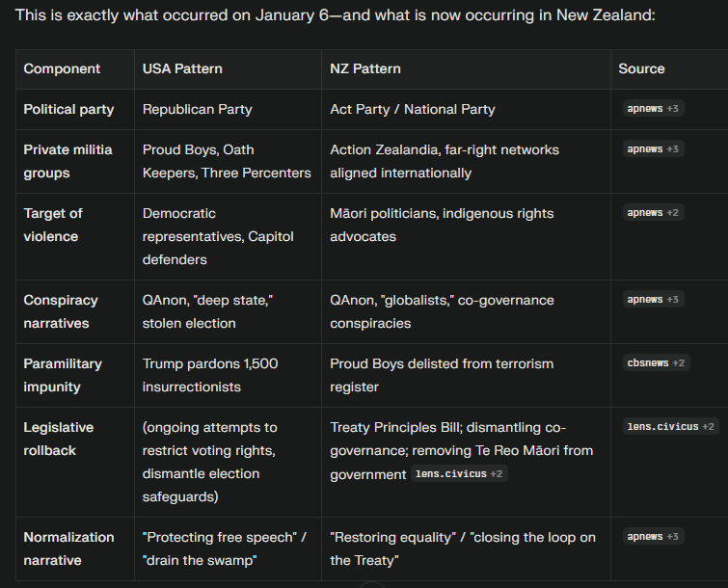Select the 'Restoring equality' NZ Pattern cell
Viewport: 728px width, 588px height.
(x=463, y=548)
